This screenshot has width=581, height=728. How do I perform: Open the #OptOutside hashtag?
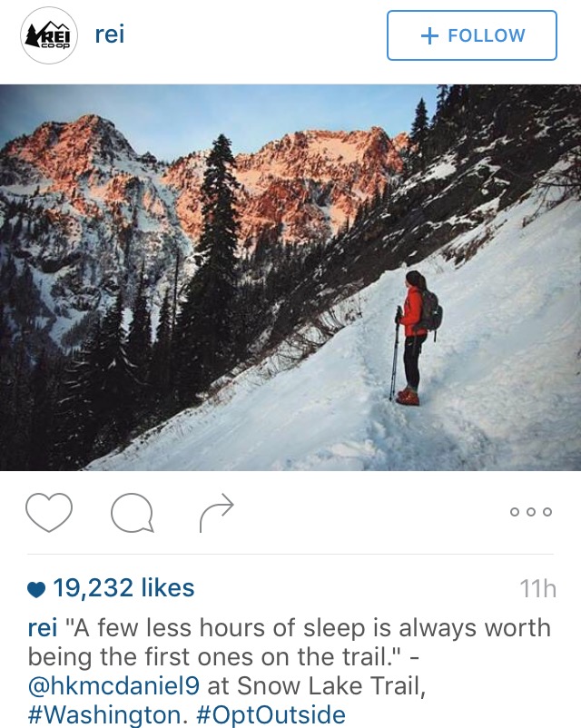[271, 714]
